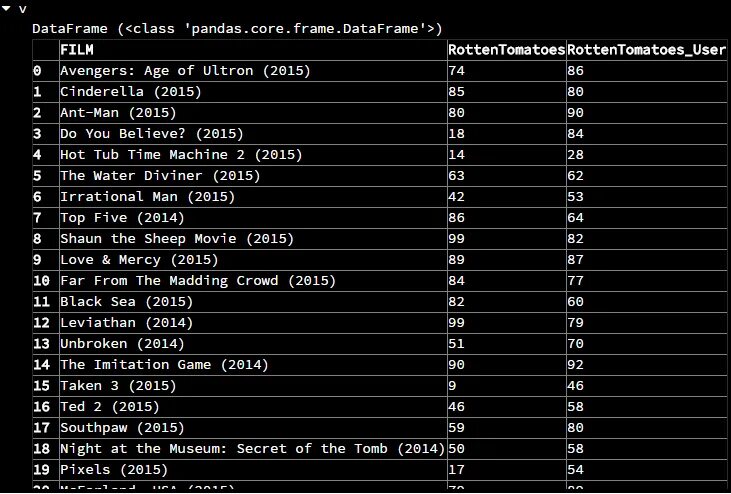
Task: Select the Unbroken (2014) cell
Action: 253,343
